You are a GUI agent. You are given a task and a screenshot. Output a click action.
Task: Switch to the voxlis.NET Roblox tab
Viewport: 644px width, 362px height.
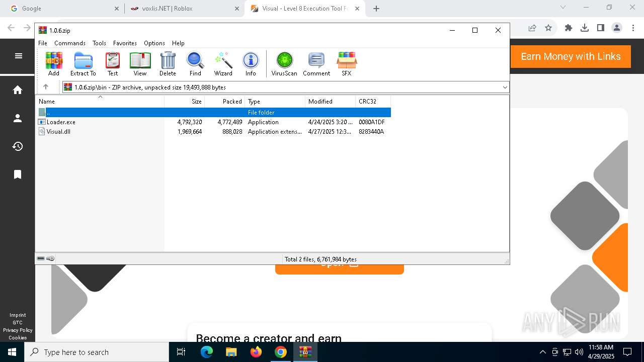tap(184, 9)
